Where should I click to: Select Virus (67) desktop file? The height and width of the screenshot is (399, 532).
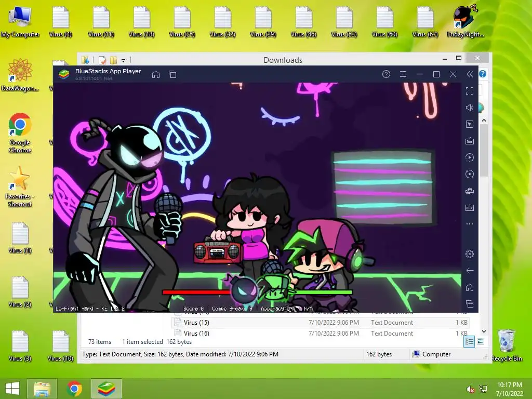click(x=425, y=21)
